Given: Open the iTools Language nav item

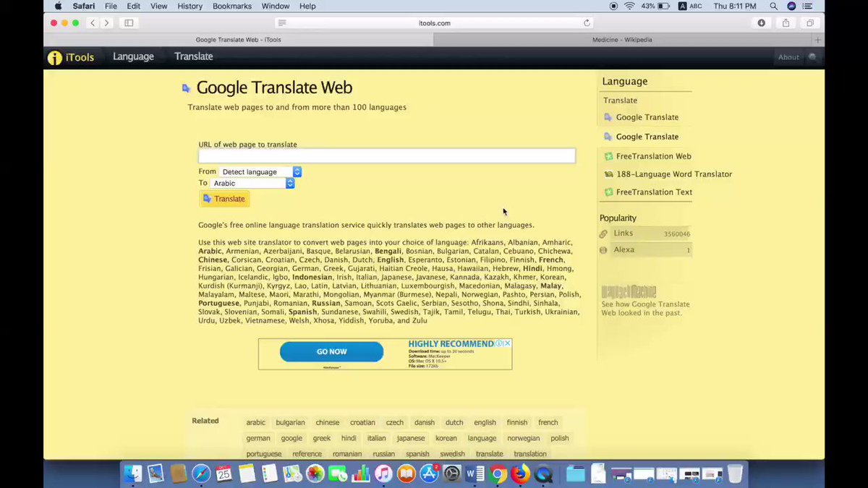Looking at the screenshot, I should [x=133, y=56].
